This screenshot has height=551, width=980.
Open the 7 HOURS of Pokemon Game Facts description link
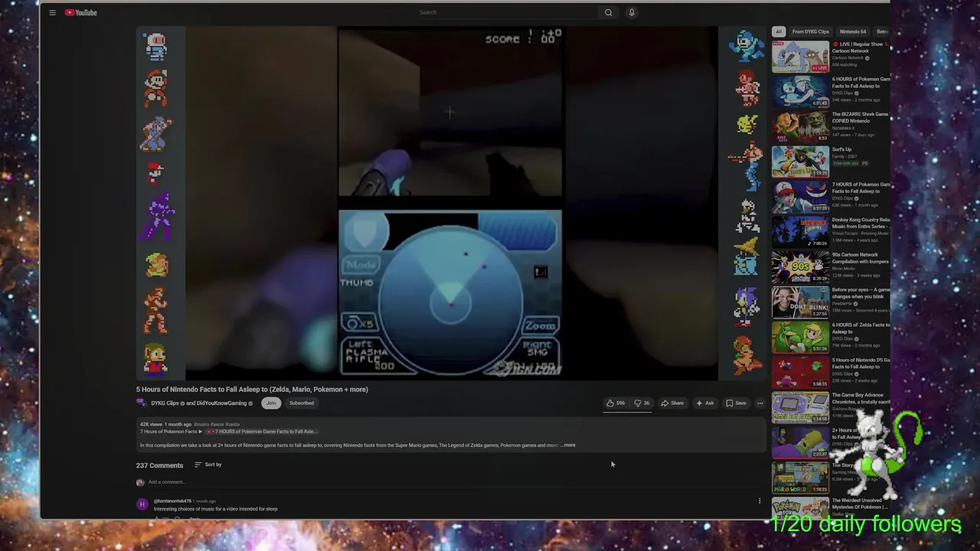(263, 432)
